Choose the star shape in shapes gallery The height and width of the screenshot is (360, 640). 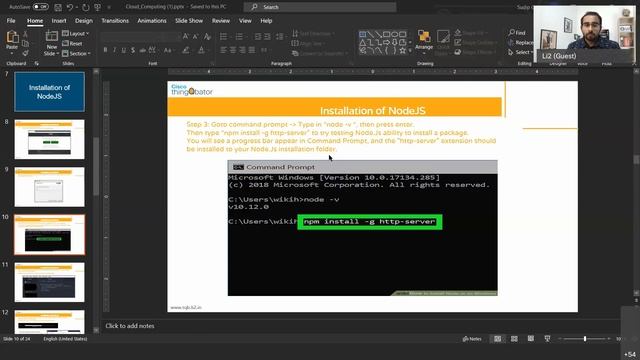[x=403, y=51]
